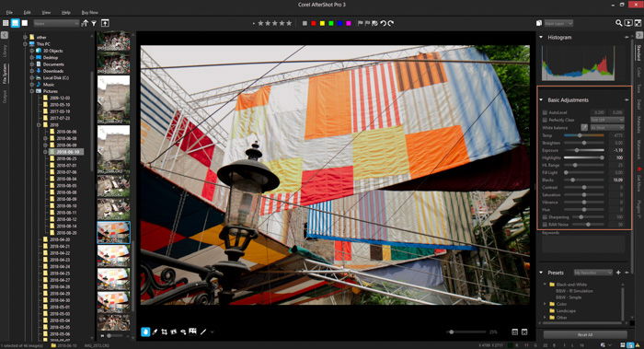This screenshot has height=349, width=644.
Task: Collapse the Presets section
Action: [541, 273]
